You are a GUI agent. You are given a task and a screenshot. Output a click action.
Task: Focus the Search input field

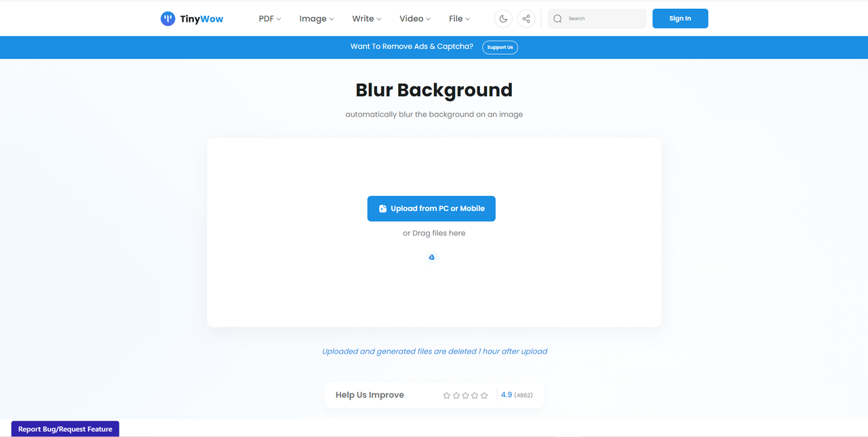click(x=597, y=19)
